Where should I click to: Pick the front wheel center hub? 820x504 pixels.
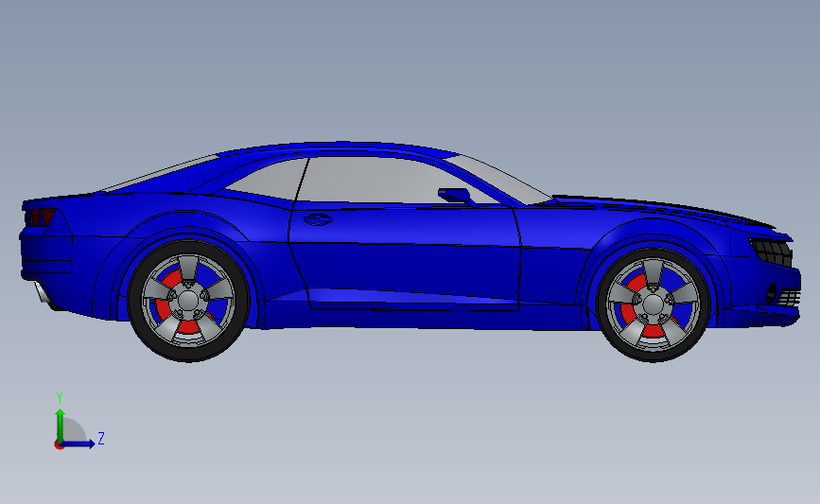[x=654, y=304]
